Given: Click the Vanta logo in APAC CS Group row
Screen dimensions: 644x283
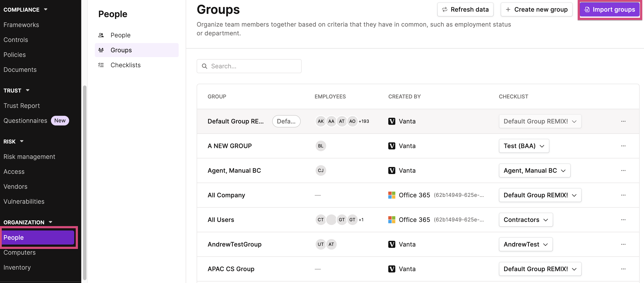Looking at the screenshot, I should coord(392,269).
